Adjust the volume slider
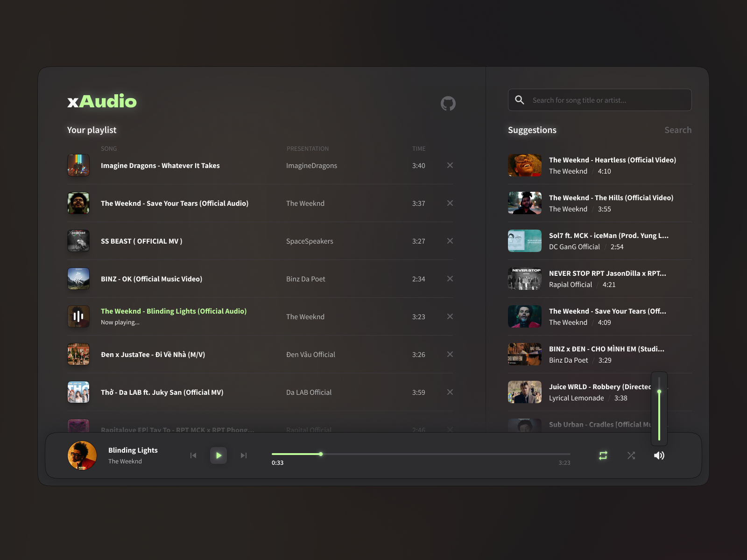This screenshot has height=560, width=747. click(x=659, y=392)
